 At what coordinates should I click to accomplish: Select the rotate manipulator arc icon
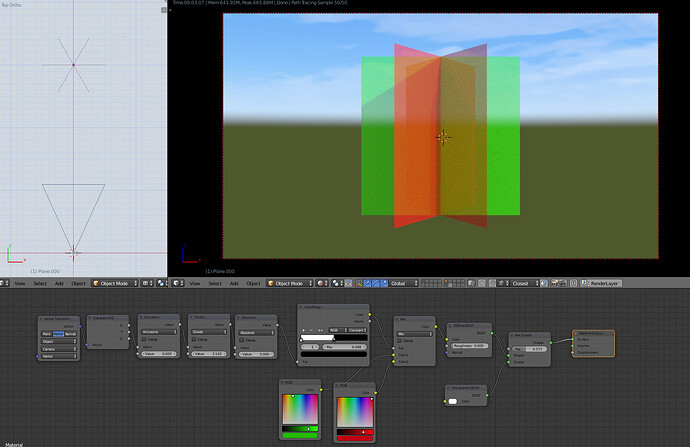375,283
